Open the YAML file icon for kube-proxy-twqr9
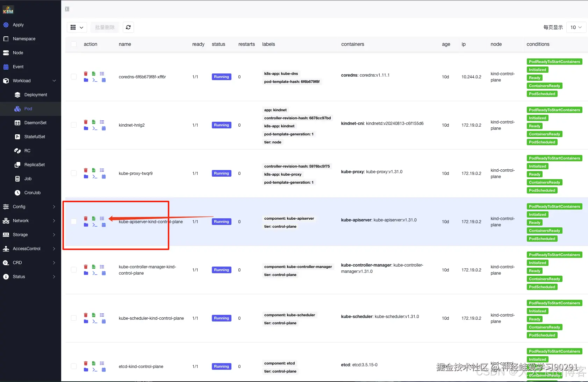Screen dimensions: 588x382 coord(94,170)
